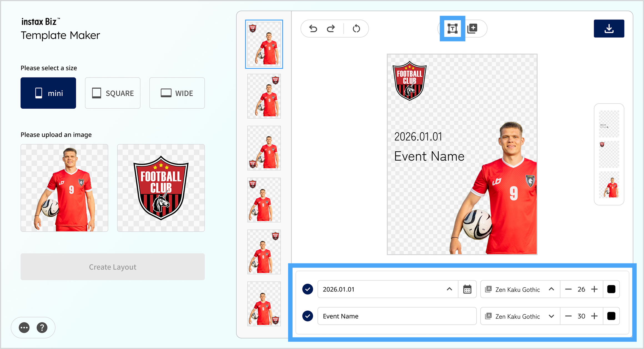Click the 2026.01.01 text on canvas
Image resolution: width=644 pixels, height=349 pixels.
tap(418, 137)
